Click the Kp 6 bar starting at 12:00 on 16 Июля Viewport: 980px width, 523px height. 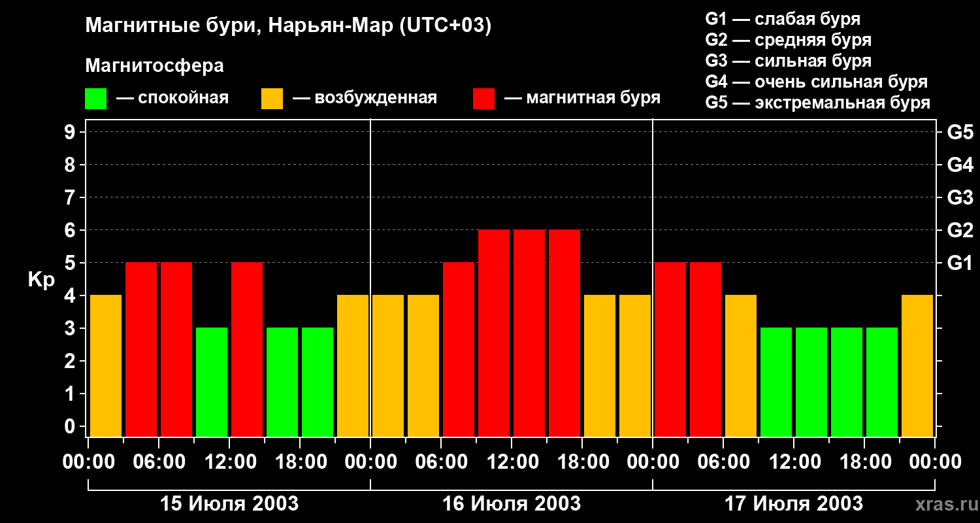529,333
